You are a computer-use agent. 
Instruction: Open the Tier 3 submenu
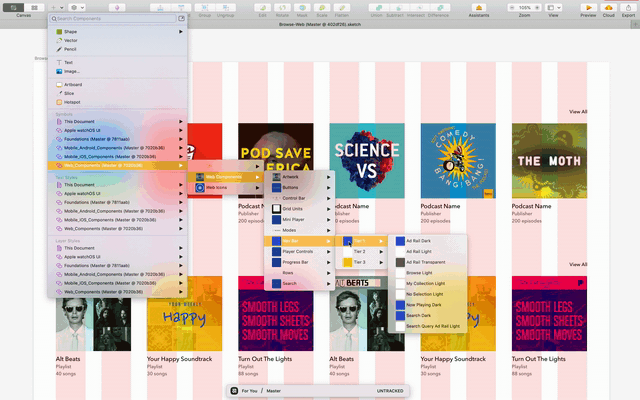point(361,262)
